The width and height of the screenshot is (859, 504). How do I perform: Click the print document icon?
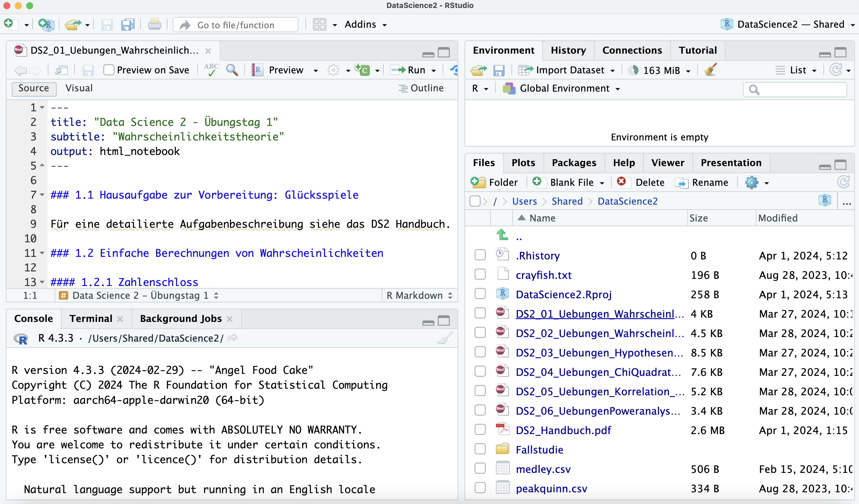(154, 25)
